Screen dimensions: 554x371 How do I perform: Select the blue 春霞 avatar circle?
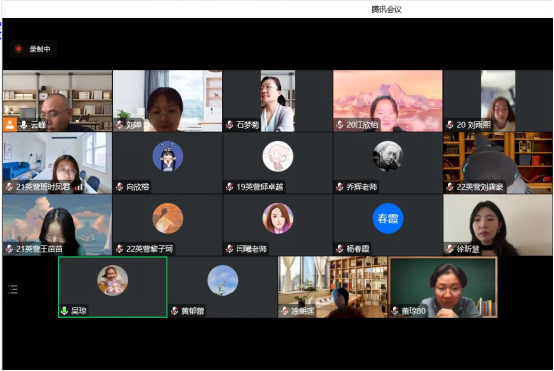pyautogui.click(x=388, y=218)
